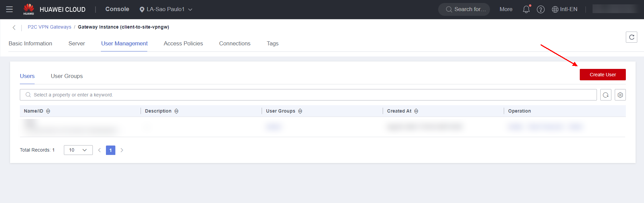Open the hamburger navigation menu
This screenshot has height=203, width=644.
click(9, 9)
